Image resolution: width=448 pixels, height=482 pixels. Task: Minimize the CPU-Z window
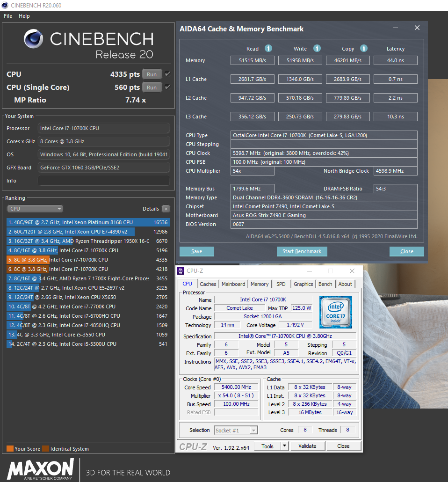(x=310, y=271)
